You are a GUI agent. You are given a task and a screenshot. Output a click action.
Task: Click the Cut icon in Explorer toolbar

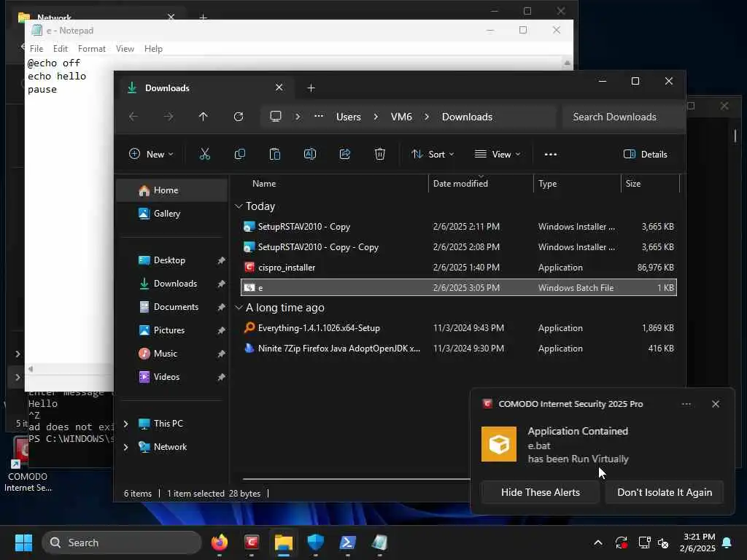[x=204, y=154]
